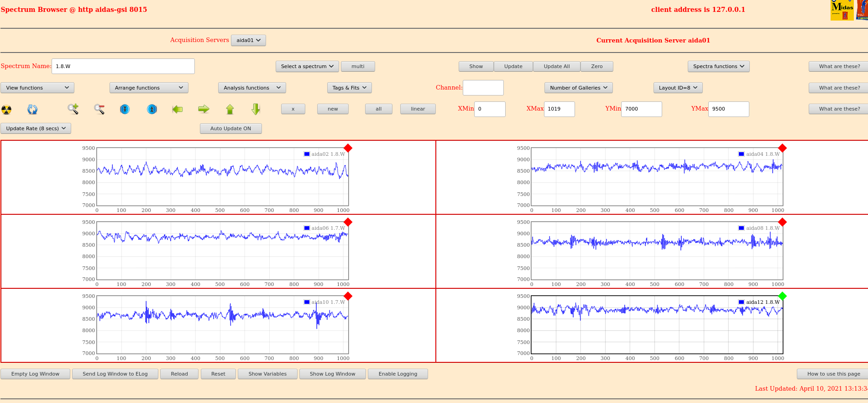Image resolution: width=868 pixels, height=403 pixels.
Task: Click the green up arrow icon
Action: pyautogui.click(x=230, y=109)
